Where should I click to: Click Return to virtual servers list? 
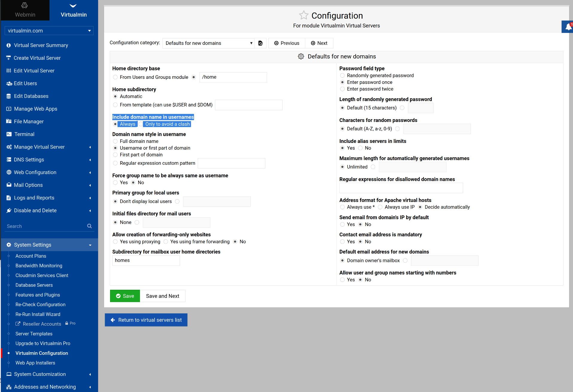[146, 320]
